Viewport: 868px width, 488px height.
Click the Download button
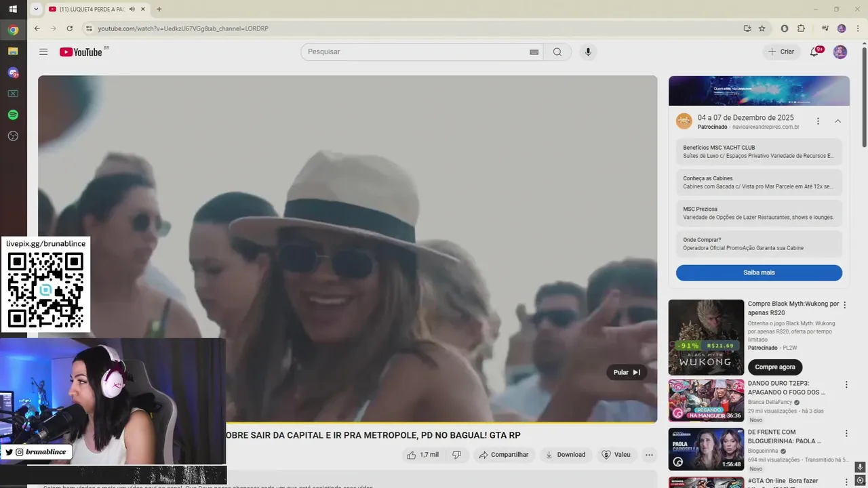pyautogui.click(x=566, y=455)
